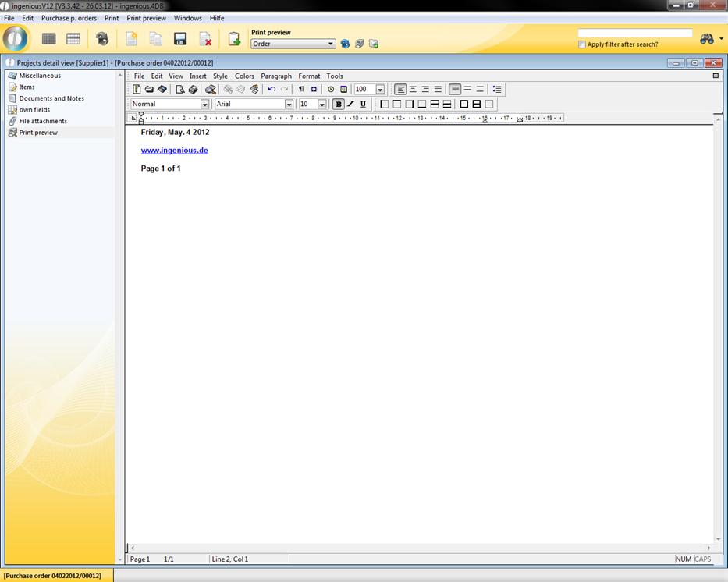Toggle underline formatting button

coord(363,105)
